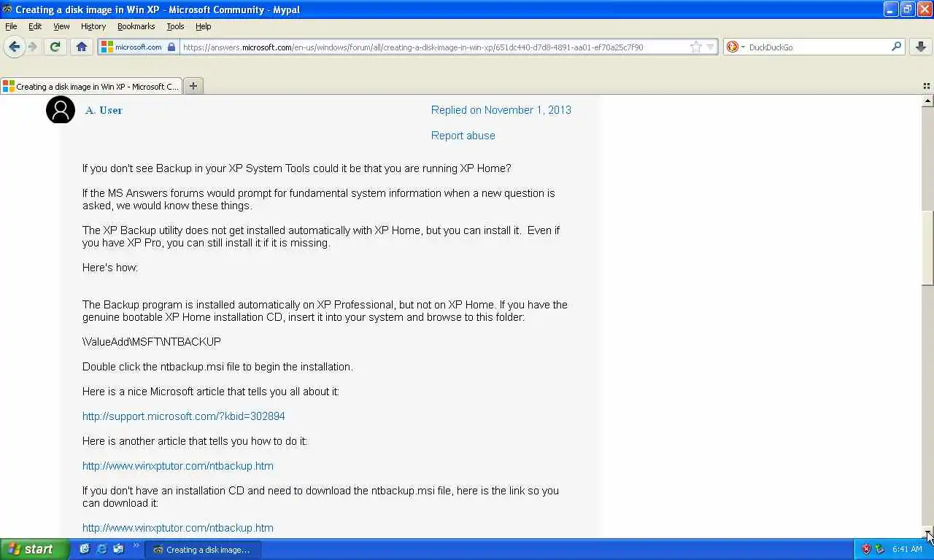The height and width of the screenshot is (560, 934).
Task: Click the scrollbar down arrow
Action: [927, 532]
